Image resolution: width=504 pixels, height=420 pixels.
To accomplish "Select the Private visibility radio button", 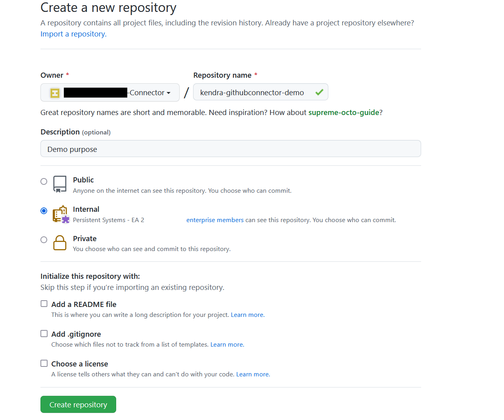I will (44, 240).
